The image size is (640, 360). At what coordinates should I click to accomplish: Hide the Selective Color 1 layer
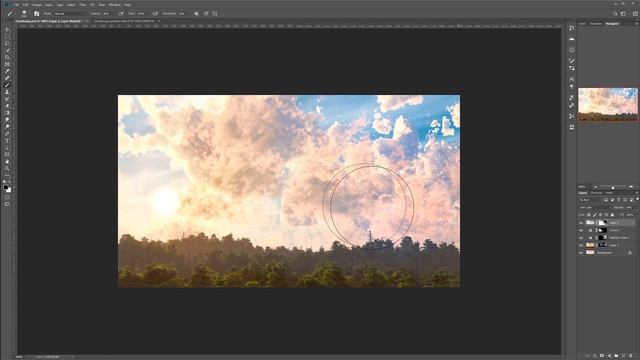[x=581, y=238]
